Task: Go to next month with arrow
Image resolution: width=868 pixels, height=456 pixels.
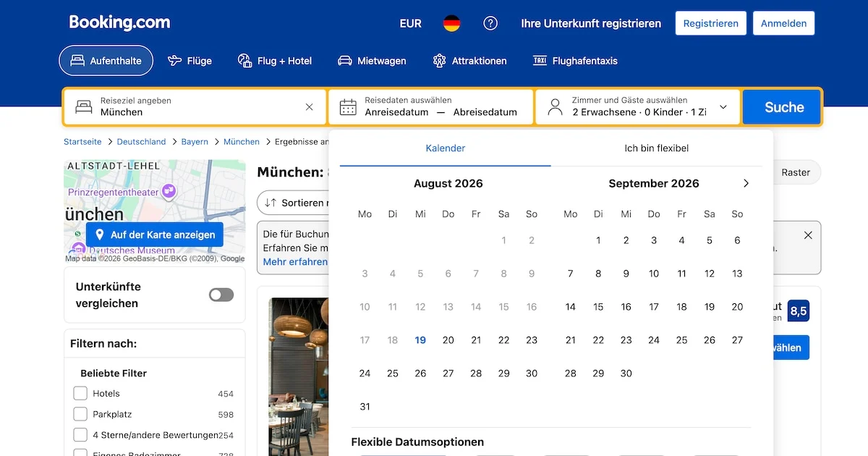Action: (746, 183)
